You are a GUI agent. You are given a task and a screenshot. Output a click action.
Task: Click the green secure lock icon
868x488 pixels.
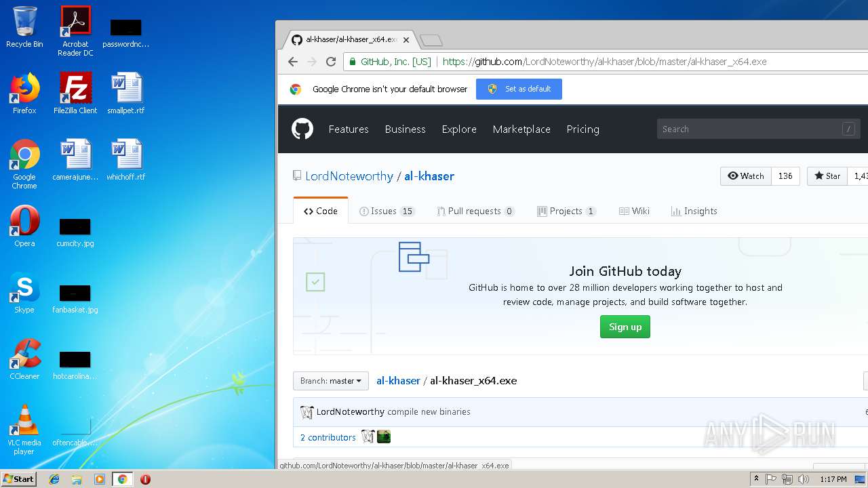click(353, 62)
